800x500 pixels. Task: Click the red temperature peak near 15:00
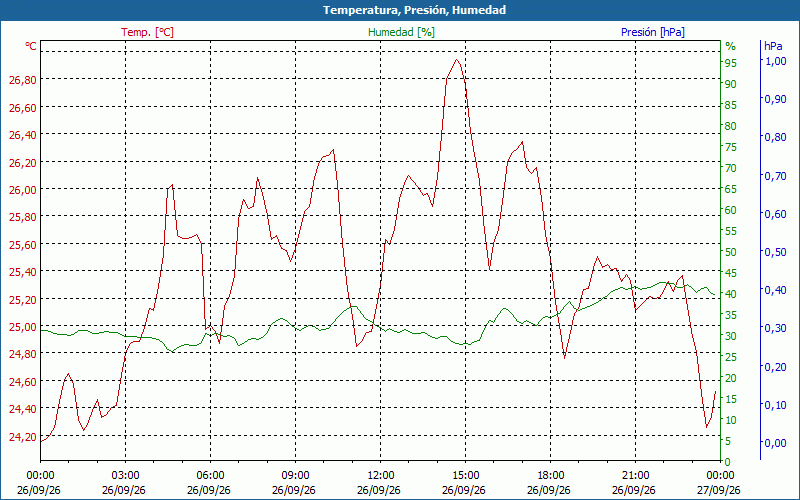(456, 60)
